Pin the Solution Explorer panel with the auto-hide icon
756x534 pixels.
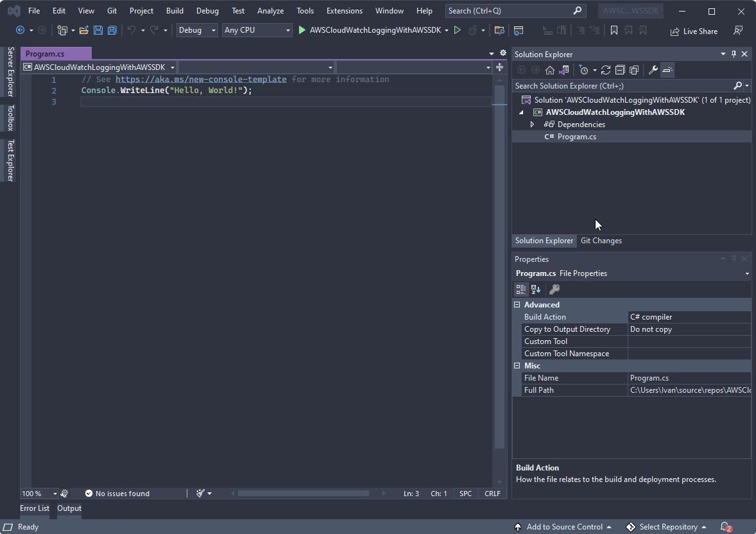pos(734,54)
